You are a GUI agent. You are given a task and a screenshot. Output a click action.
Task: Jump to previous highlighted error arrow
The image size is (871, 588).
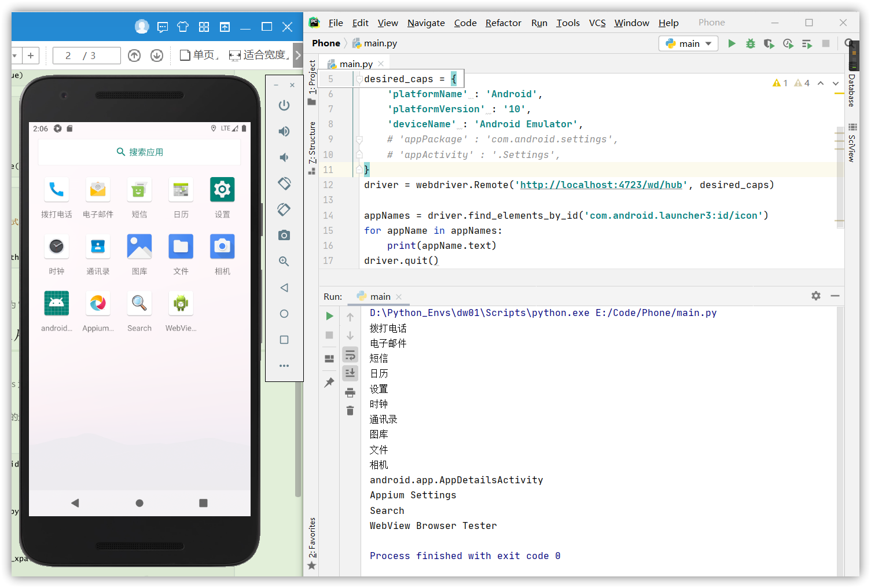point(821,83)
